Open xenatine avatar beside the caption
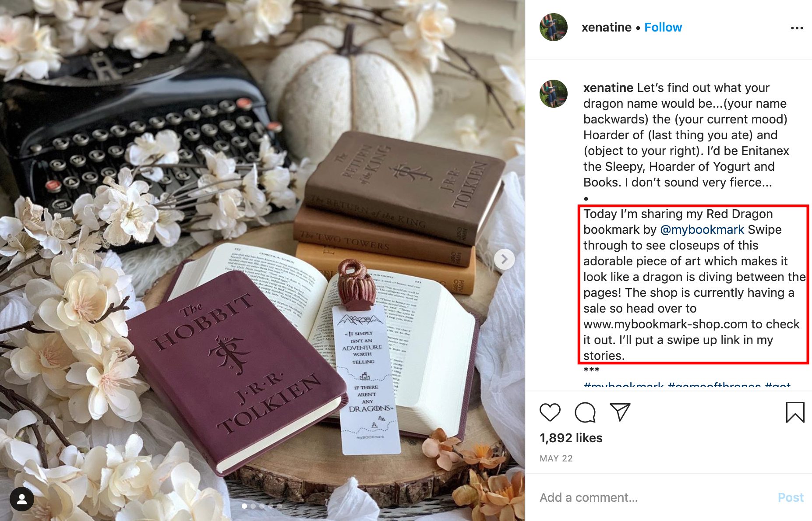Image resolution: width=812 pixels, height=521 pixels. (554, 94)
